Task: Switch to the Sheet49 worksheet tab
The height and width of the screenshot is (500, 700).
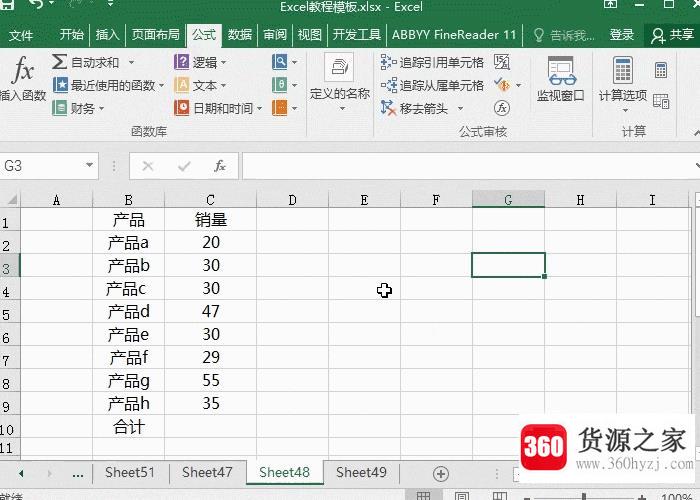Action: tap(361, 472)
